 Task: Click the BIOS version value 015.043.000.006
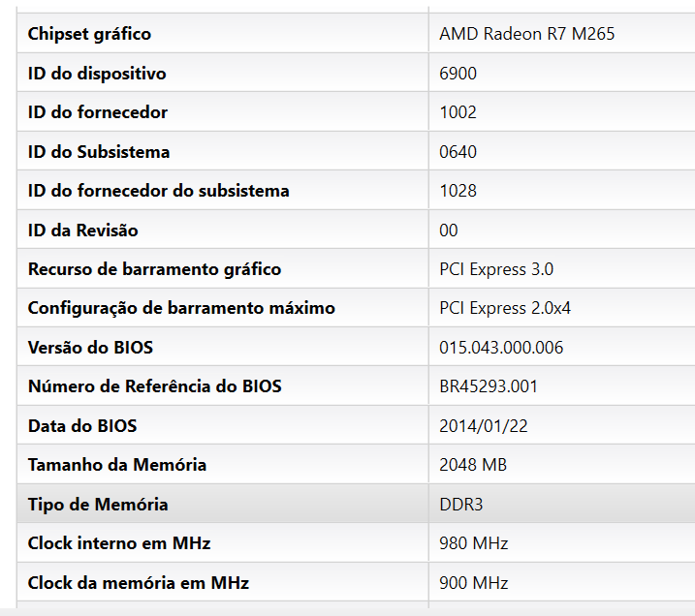click(x=501, y=348)
